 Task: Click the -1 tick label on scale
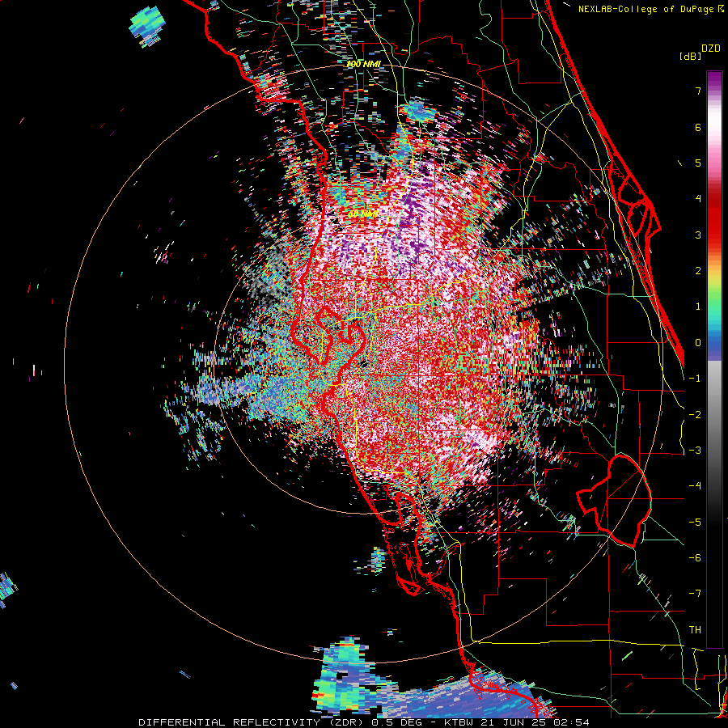click(695, 379)
